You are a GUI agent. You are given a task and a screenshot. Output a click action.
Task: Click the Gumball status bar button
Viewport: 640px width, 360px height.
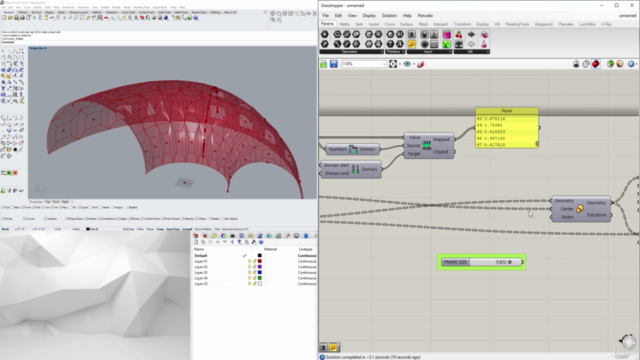tap(187, 229)
